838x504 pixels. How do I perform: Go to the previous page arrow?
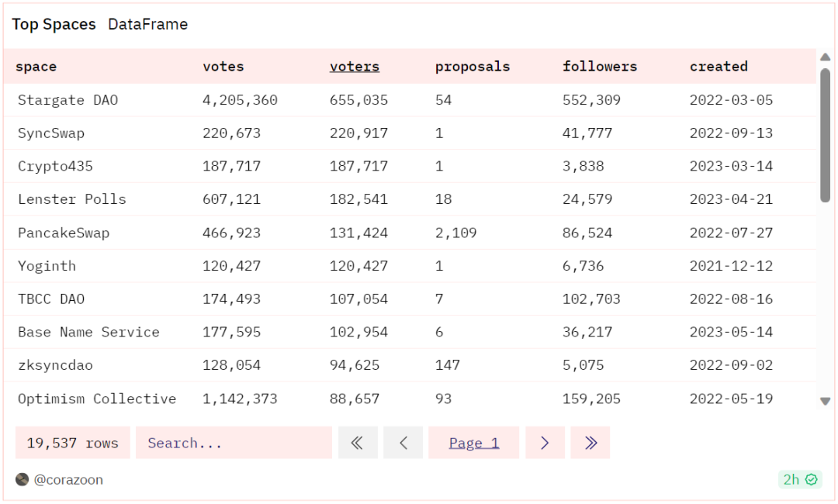click(403, 443)
